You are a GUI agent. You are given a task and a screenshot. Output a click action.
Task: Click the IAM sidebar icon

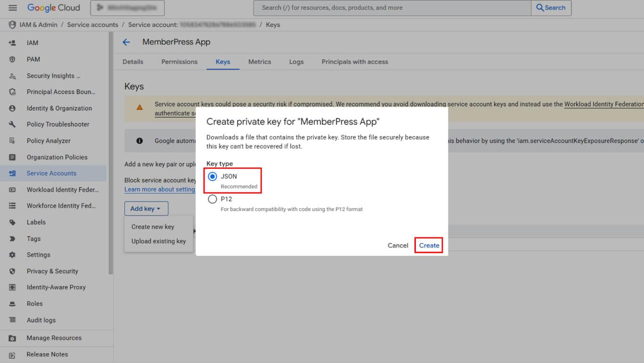13,43
